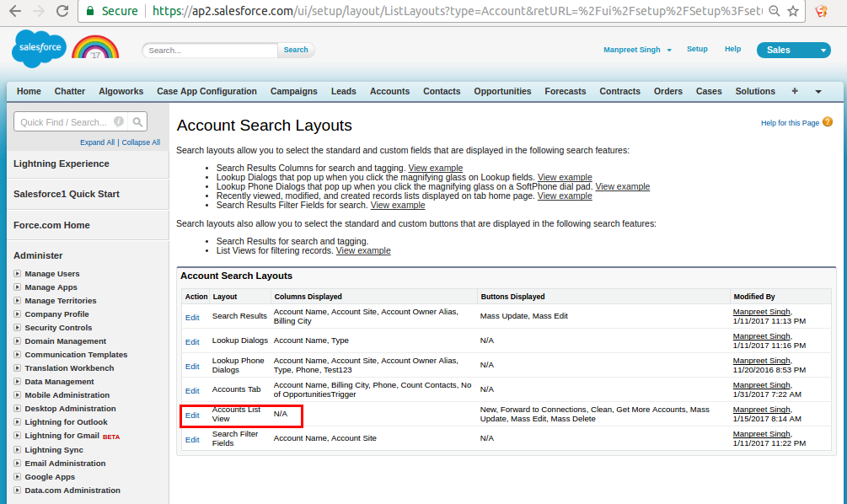This screenshot has width=847, height=504.
Task: Click the Collapse All link in the sidebar
Action: click(x=141, y=142)
